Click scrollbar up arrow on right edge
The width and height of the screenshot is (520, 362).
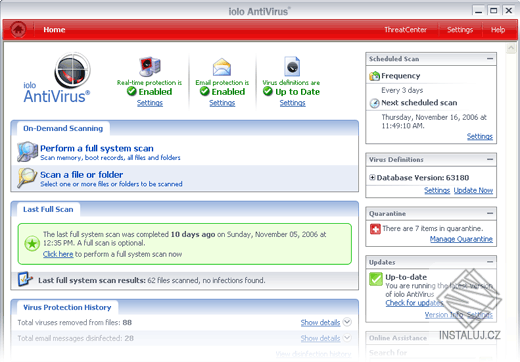(x=511, y=48)
